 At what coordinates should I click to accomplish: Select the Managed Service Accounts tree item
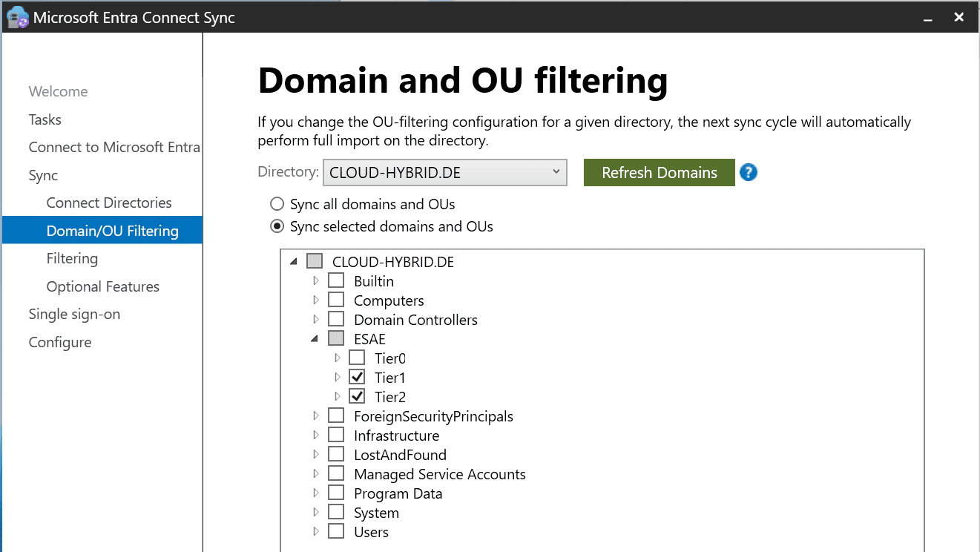439,474
